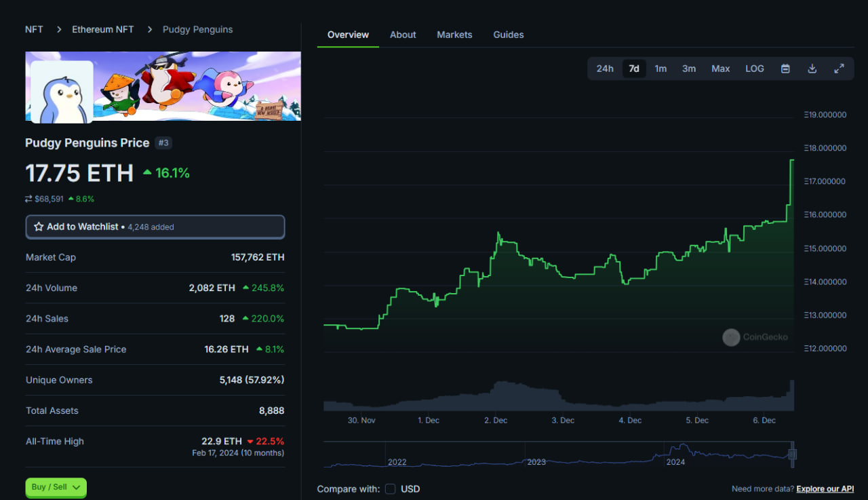Open the Explore our API link
The width and height of the screenshot is (868, 500).
pyautogui.click(x=825, y=488)
